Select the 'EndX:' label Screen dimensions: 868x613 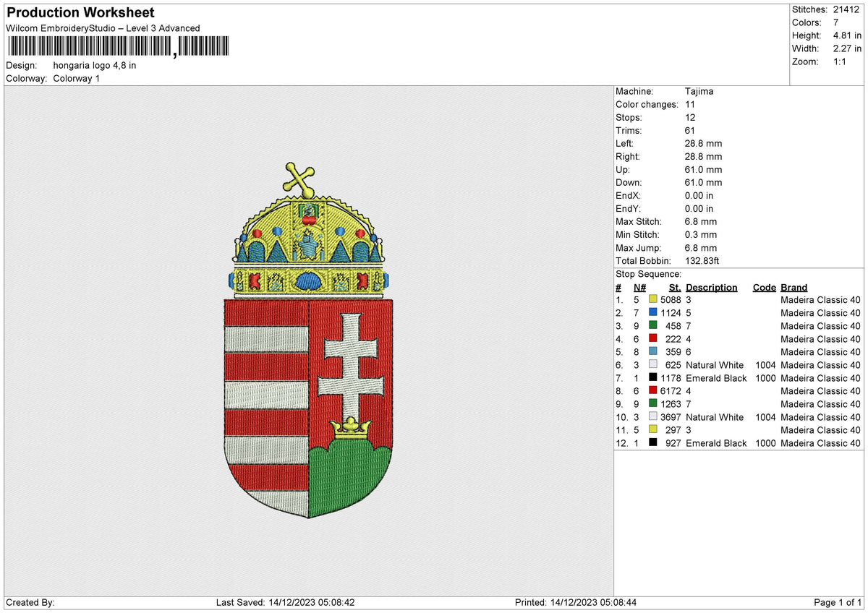pyautogui.click(x=629, y=195)
